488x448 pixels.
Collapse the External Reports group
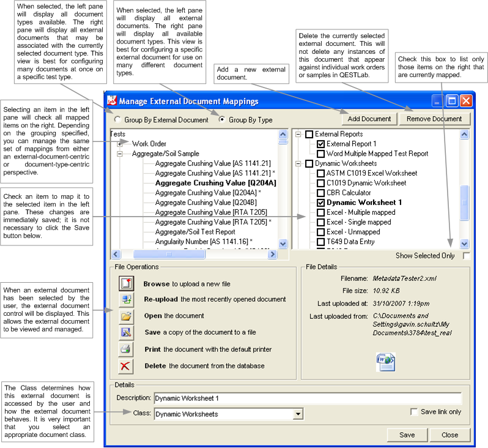pyautogui.click(x=298, y=134)
